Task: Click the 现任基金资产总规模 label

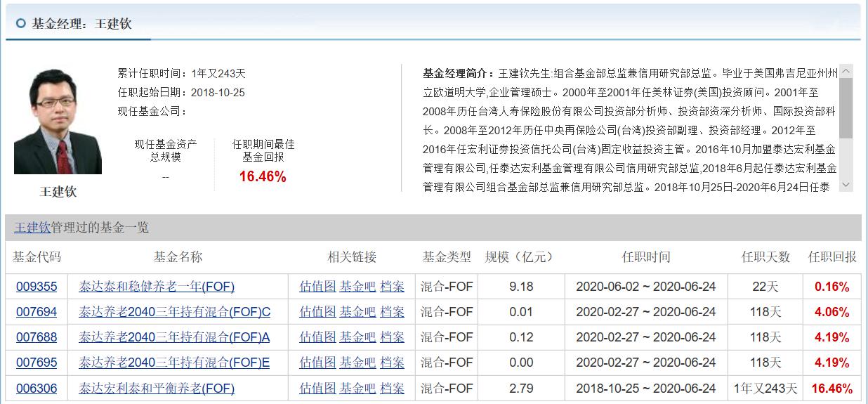Action: (166, 150)
